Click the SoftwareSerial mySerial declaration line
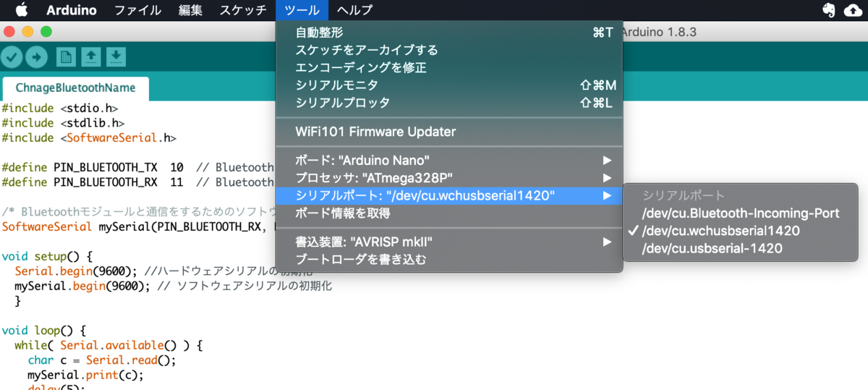 tap(138, 226)
